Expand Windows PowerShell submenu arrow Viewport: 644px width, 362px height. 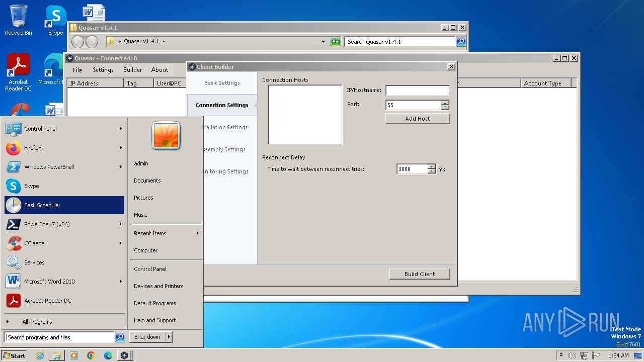tap(121, 167)
